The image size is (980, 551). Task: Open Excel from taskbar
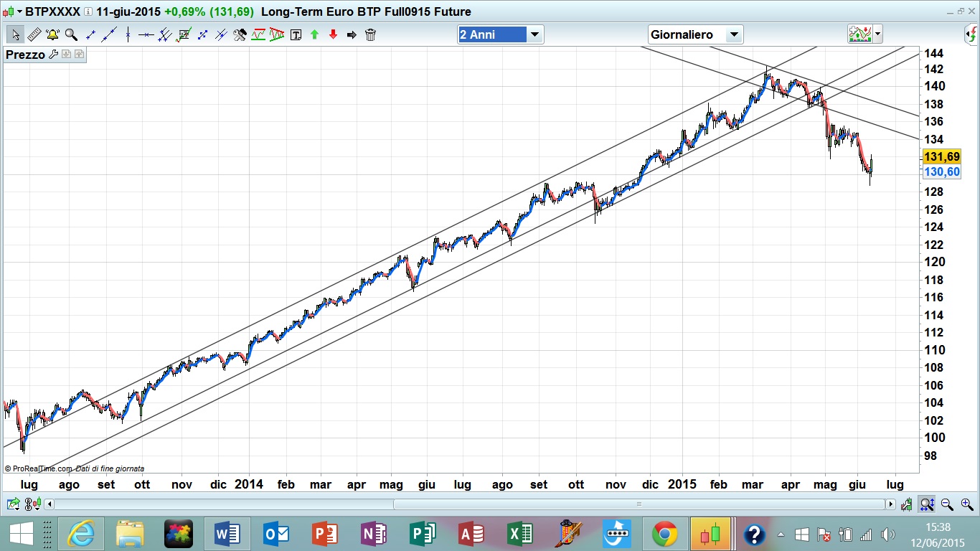[x=520, y=534]
